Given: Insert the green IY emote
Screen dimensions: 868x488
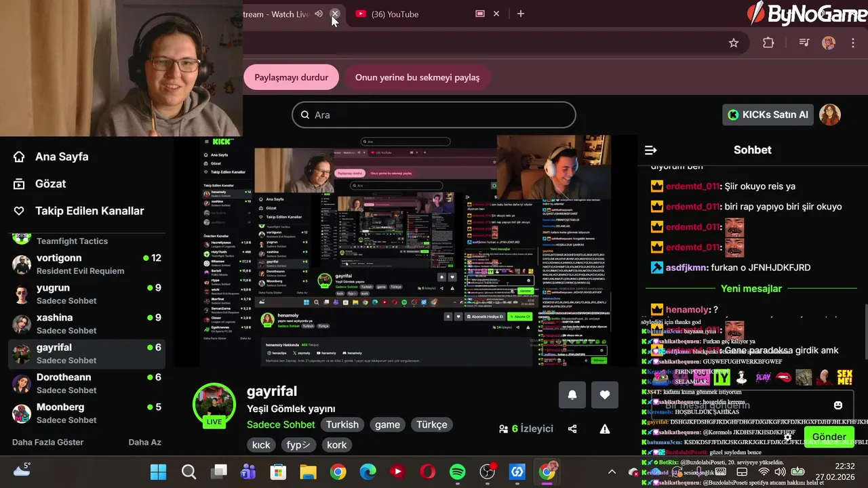Looking at the screenshot, I should (x=722, y=378).
